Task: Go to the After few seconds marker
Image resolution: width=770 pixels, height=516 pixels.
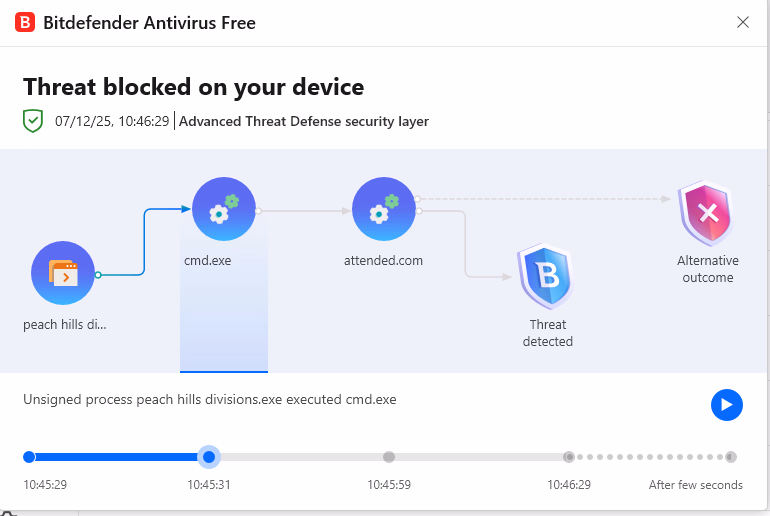Action: 731,457
